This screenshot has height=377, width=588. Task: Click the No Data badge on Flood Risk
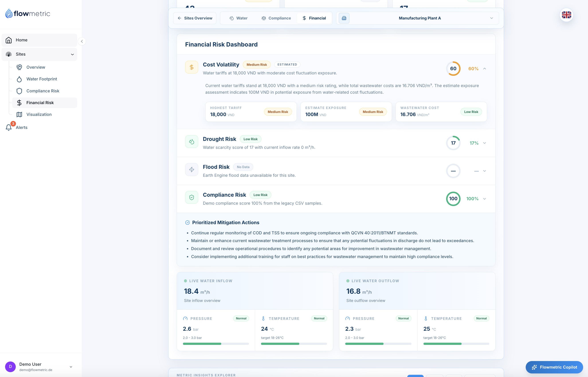coord(243,167)
